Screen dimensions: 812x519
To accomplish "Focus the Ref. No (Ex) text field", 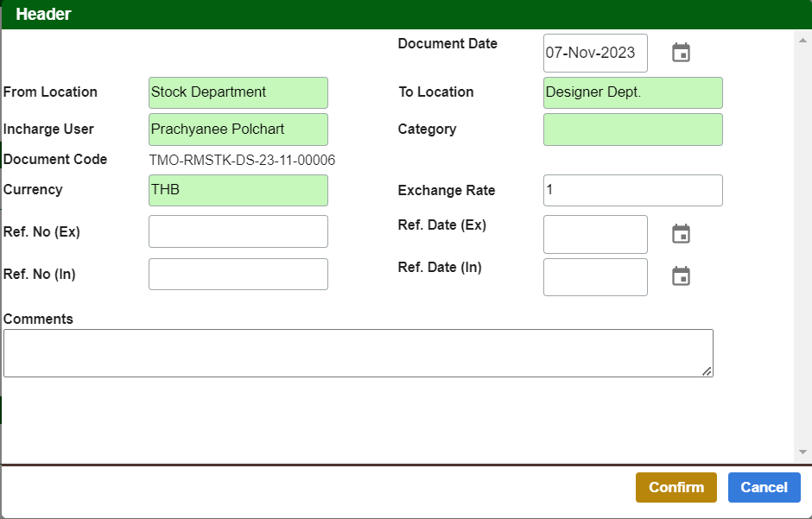I will [x=238, y=231].
